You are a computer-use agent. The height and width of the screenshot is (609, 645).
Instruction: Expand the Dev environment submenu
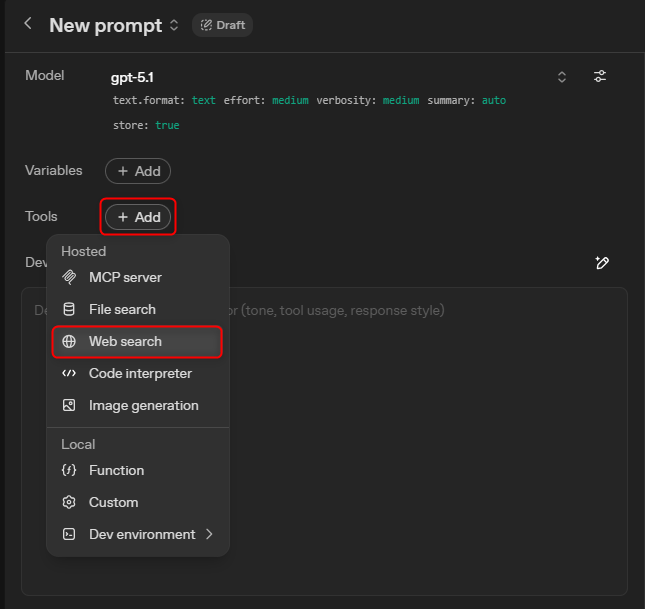209,534
